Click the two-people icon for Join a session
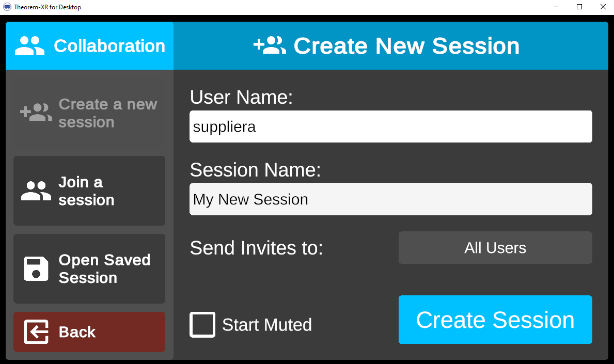The image size is (614, 364). click(36, 191)
